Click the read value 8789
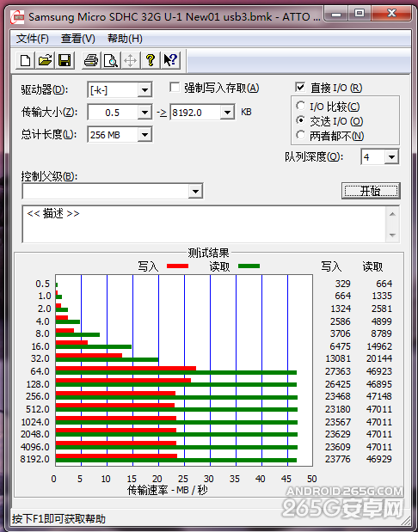Screen dimensions: 418x532 [381, 333]
